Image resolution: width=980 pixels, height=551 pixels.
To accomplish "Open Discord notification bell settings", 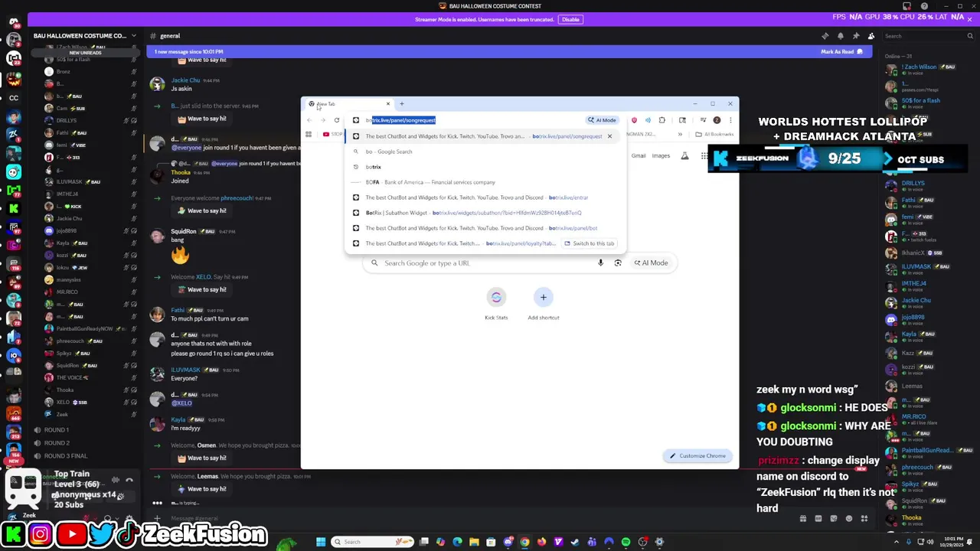I will (840, 36).
